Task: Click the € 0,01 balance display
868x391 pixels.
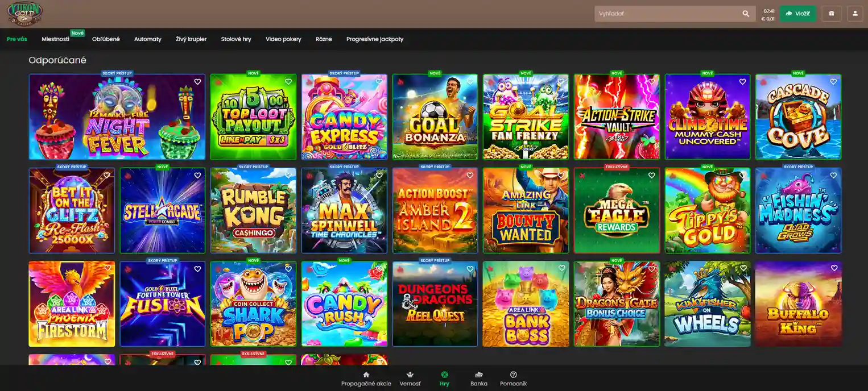Action: pyautogui.click(x=768, y=19)
